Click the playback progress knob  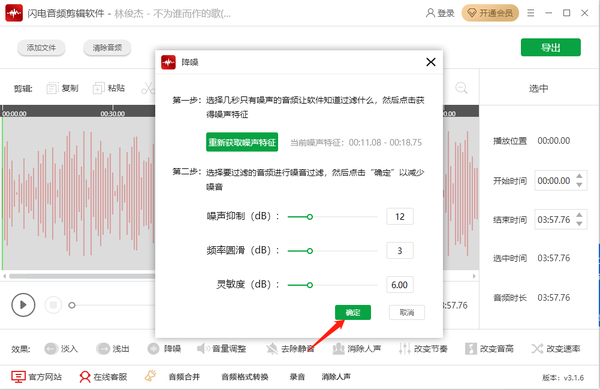72,305
